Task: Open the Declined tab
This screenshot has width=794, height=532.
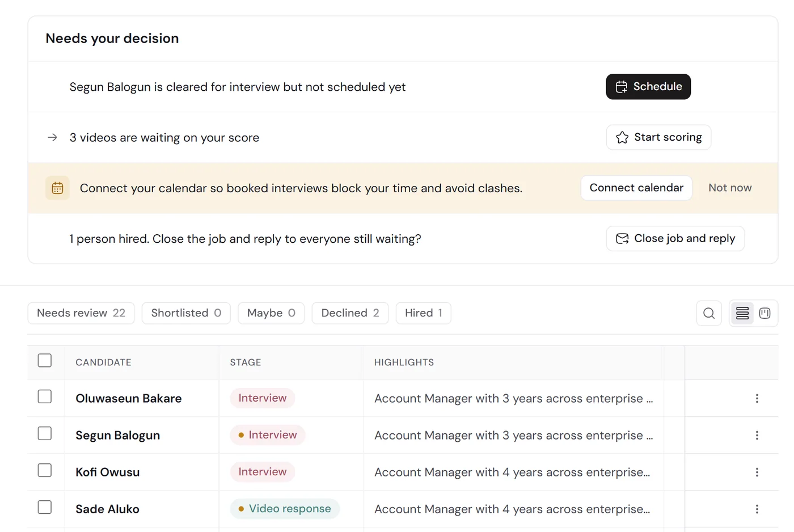Action: click(x=350, y=313)
